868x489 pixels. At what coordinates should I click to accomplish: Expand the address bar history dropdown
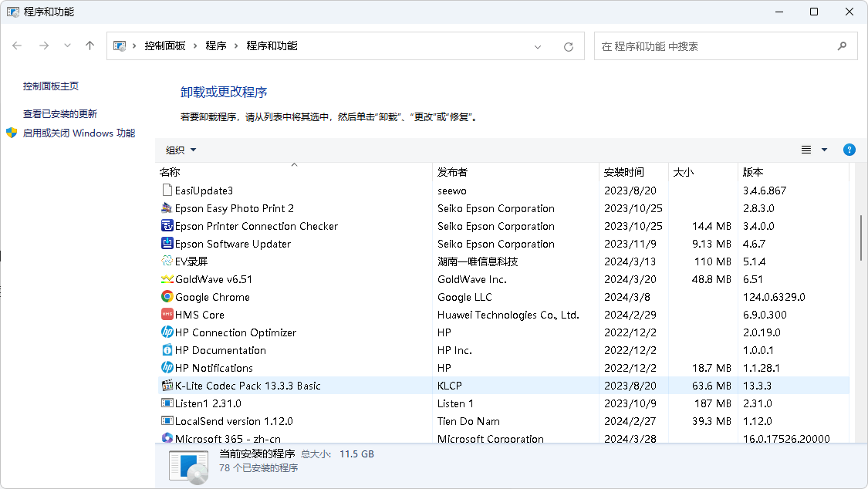pos(538,47)
